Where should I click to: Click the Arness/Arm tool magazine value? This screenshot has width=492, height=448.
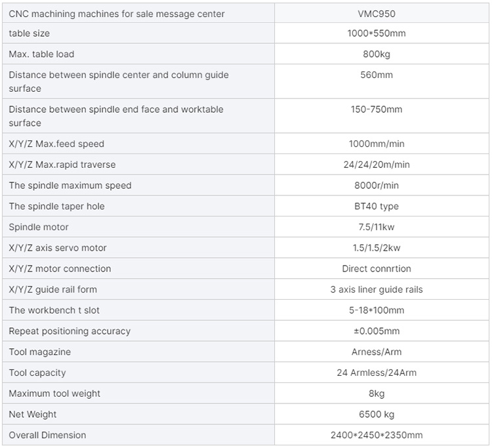(377, 352)
